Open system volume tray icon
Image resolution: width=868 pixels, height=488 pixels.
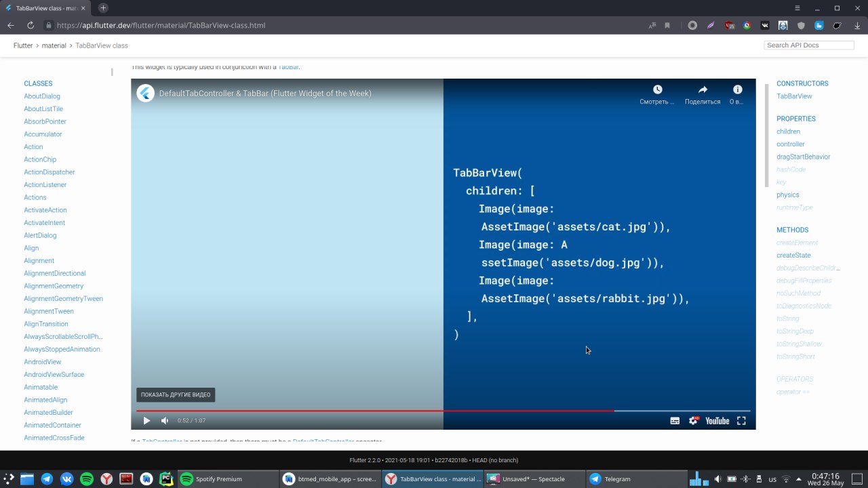pyautogui.click(x=718, y=479)
